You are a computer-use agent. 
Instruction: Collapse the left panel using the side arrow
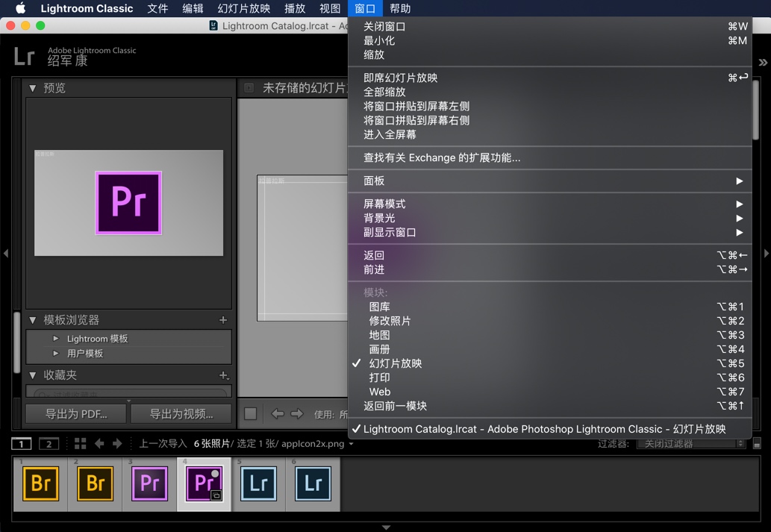pyautogui.click(x=6, y=254)
